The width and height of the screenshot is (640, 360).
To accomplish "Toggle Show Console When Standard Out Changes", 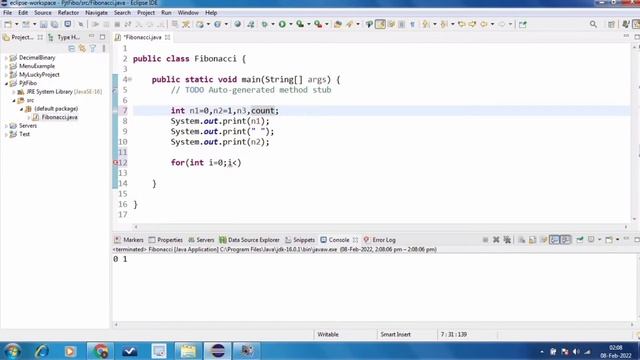I will tap(554, 240).
